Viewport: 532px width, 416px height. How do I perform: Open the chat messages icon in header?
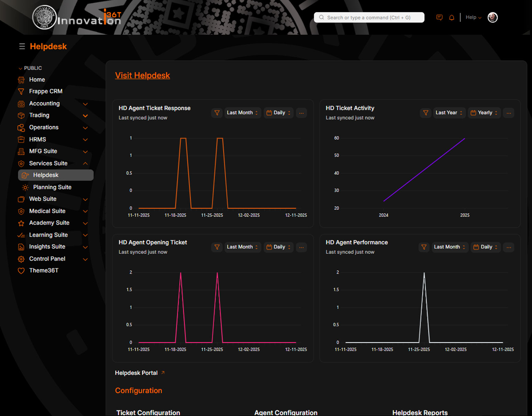click(439, 18)
